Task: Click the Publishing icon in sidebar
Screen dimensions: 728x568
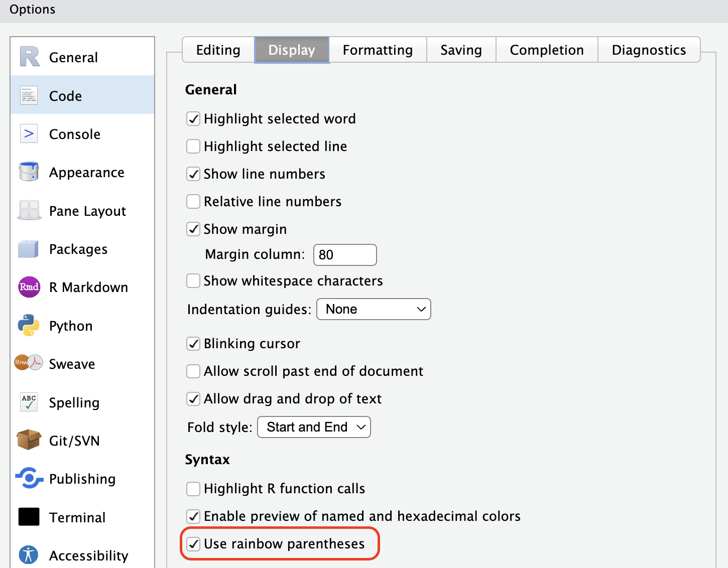Action: (29, 478)
